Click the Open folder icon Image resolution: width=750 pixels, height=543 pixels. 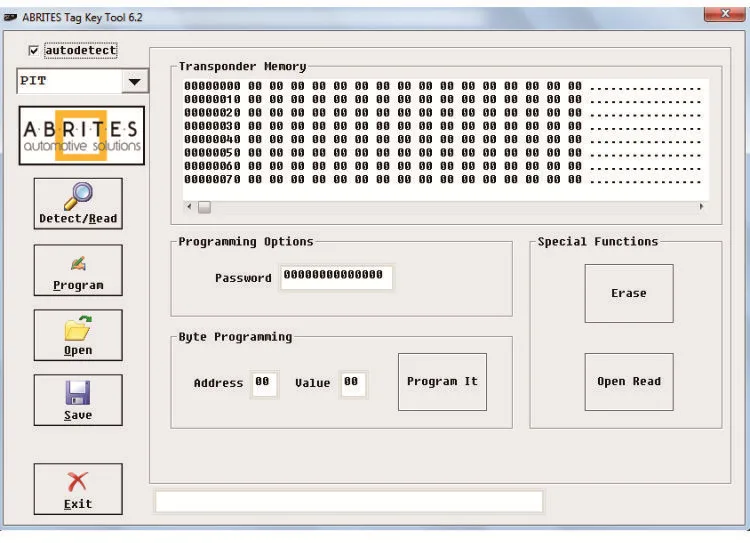[x=78, y=328]
